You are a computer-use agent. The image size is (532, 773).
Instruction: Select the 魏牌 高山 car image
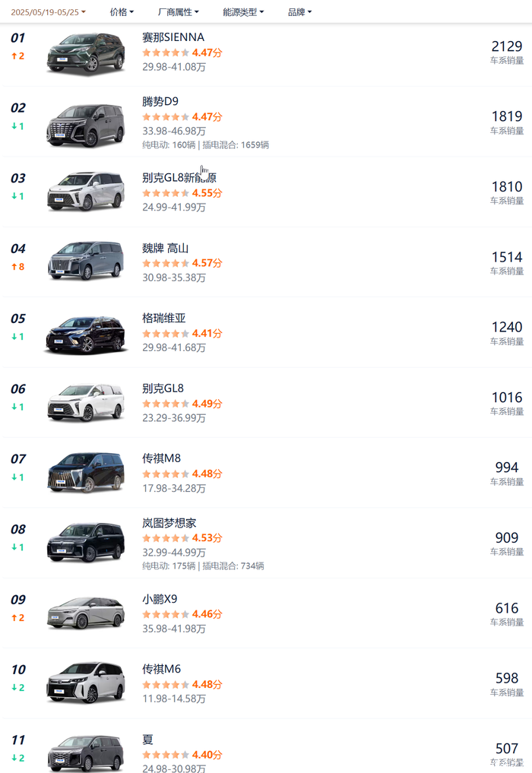pyautogui.click(x=85, y=261)
